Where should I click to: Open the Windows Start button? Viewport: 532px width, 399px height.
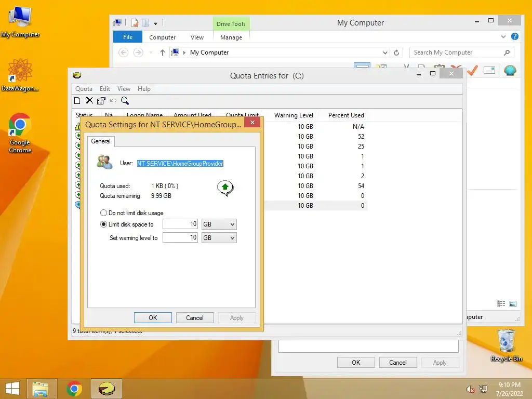[x=12, y=389]
